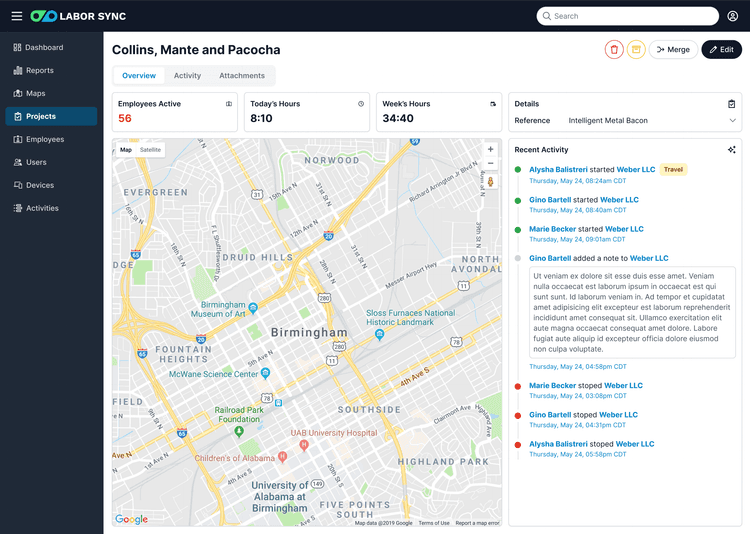Click the Merge button
Screen dimensions: 750x534
(x=673, y=49)
